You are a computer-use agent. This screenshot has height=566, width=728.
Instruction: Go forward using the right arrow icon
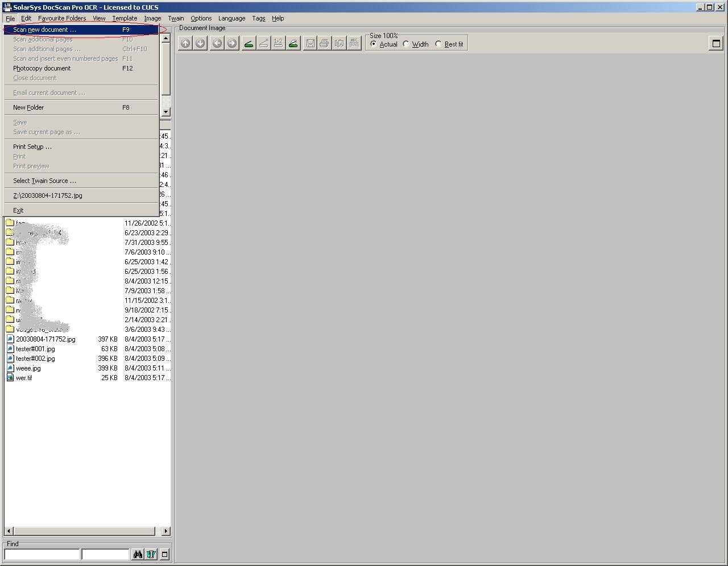pos(232,43)
